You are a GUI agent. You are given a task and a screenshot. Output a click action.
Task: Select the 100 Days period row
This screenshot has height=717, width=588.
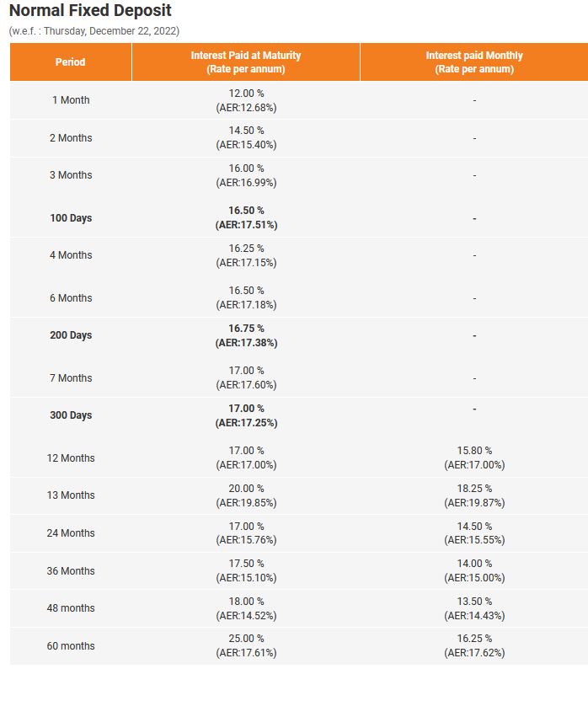point(299,217)
